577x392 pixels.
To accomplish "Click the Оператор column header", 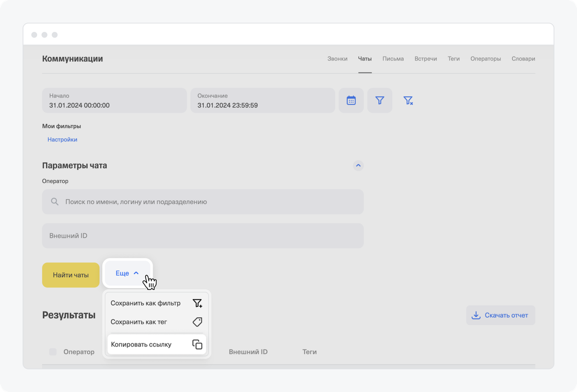I will [79, 352].
